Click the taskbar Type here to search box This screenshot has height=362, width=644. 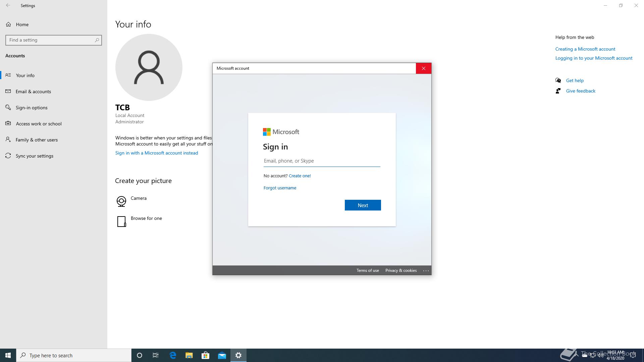point(74,355)
